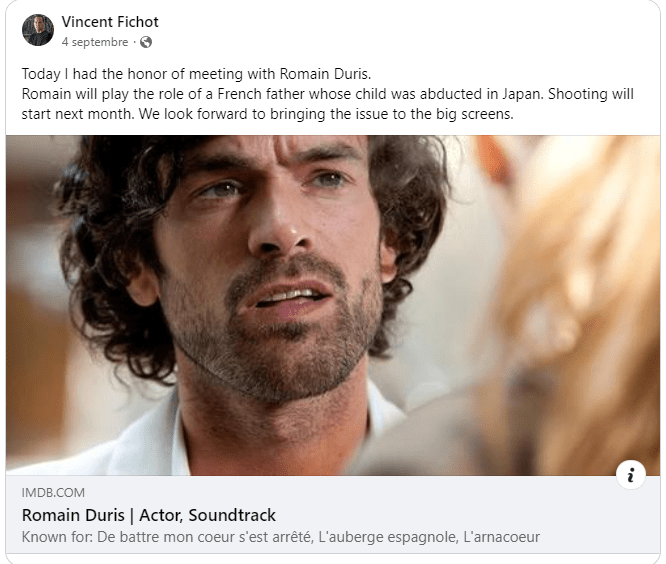Image resolution: width=666 pixels, height=564 pixels.
Task: Click the IMDB.COM source label
Action: pyautogui.click(x=53, y=493)
